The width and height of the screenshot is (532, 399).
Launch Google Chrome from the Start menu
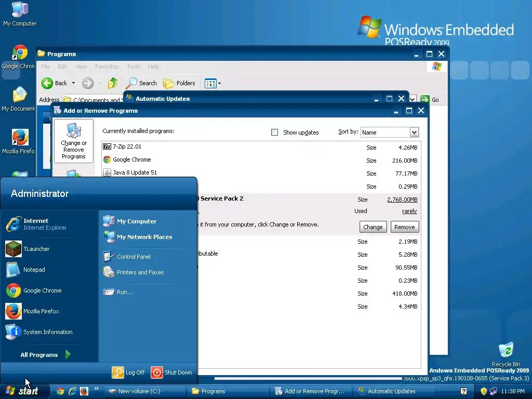[49, 290]
